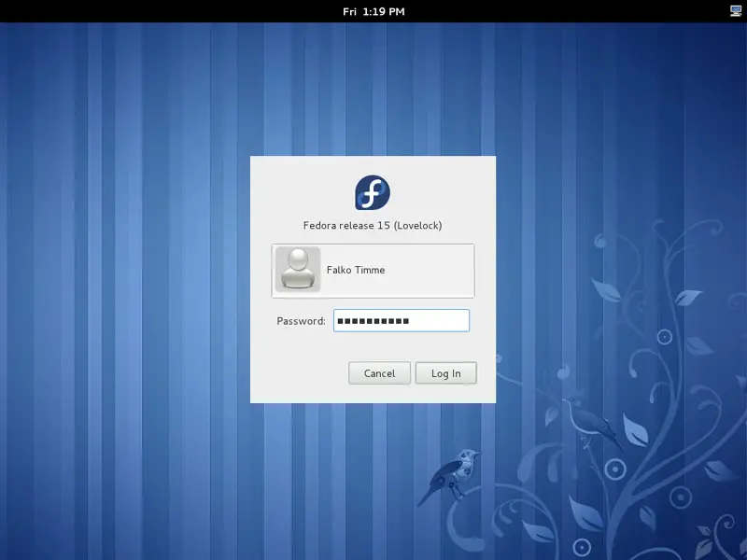
Task: Focus the Password input field
Action: coord(401,321)
